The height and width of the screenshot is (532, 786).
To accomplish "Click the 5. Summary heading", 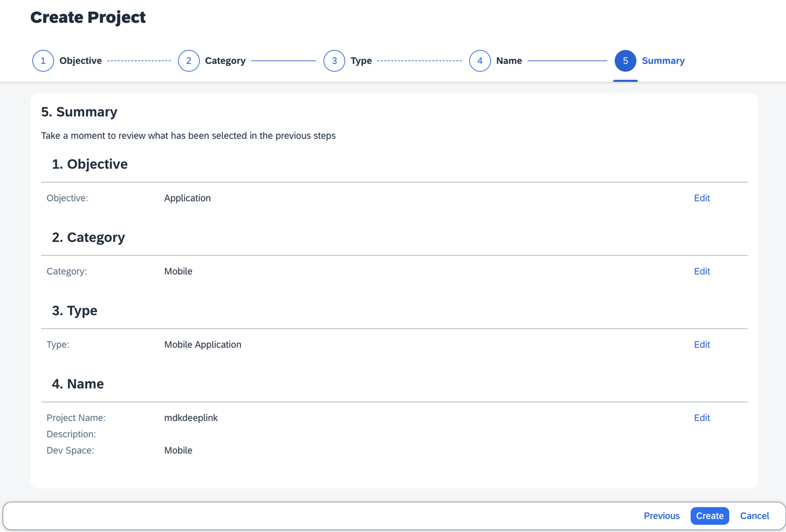I will click(x=79, y=112).
